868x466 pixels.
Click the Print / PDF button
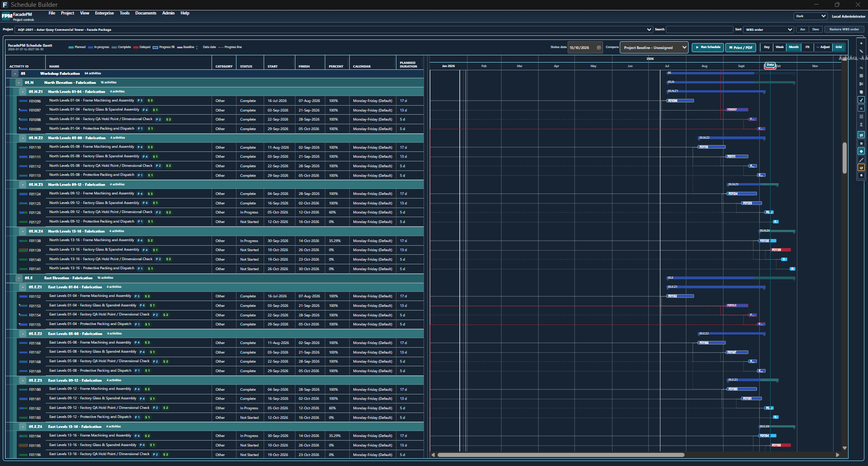[741, 47]
